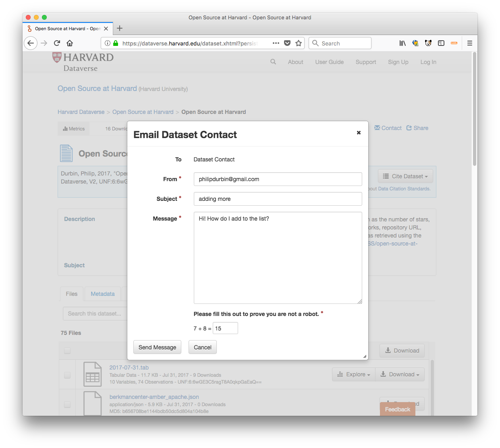Click the Share link
The height and width of the screenshot is (448, 500).
click(x=417, y=128)
